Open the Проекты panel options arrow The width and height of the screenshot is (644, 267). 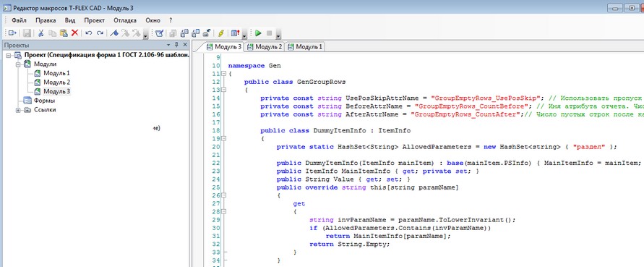click(x=168, y=45)
